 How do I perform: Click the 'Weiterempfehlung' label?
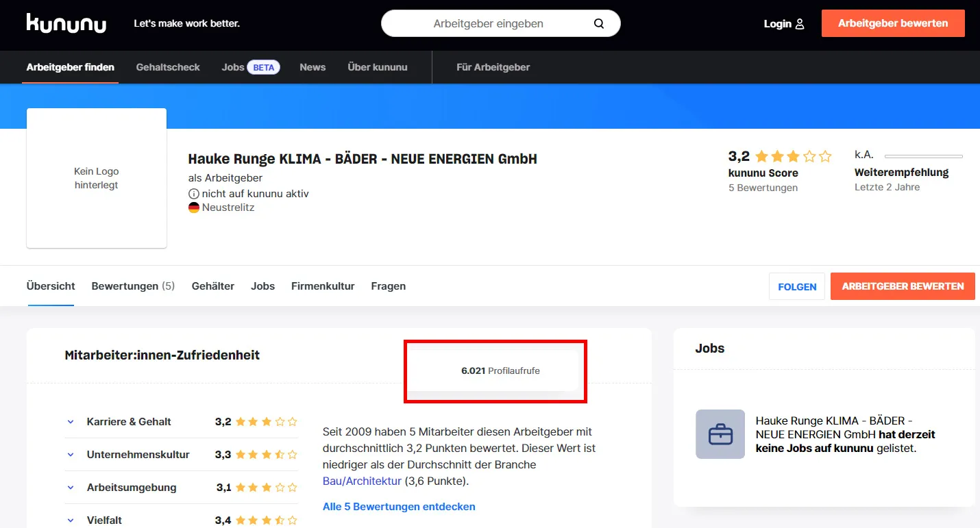(902, 173)
